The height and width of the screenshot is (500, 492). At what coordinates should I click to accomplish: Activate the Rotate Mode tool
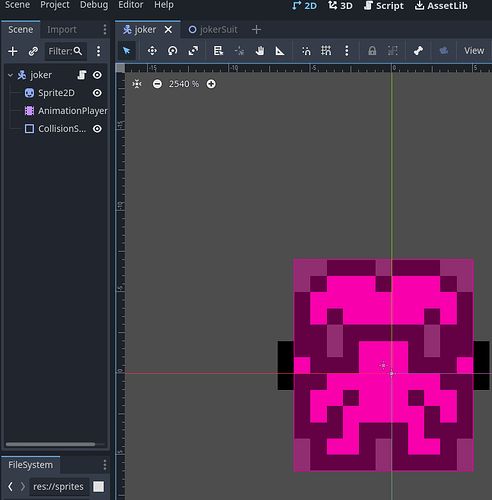coord(172,51)
